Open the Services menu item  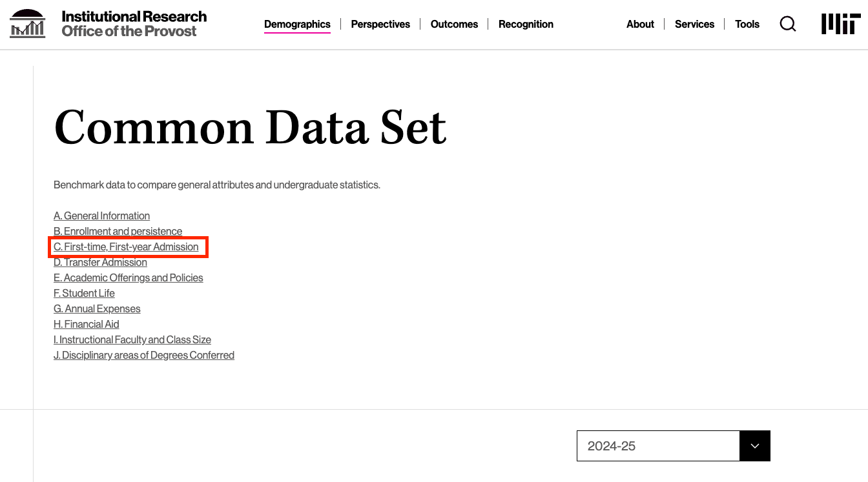pyautogui.click(x=694, y=24)
